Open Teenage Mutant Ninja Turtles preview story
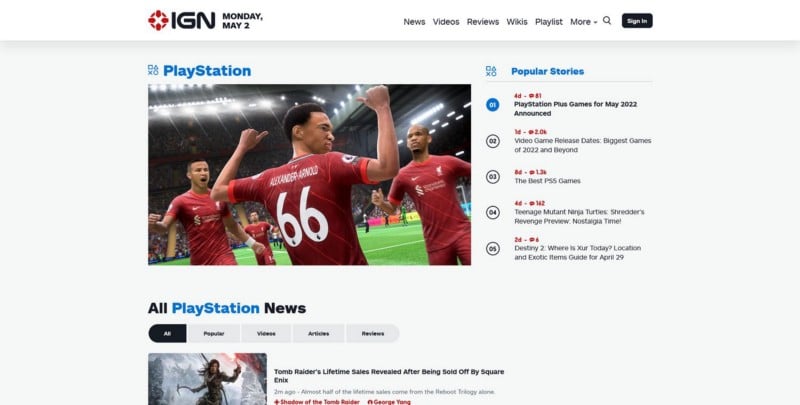The image size is (800, 405). coord(579,217)
